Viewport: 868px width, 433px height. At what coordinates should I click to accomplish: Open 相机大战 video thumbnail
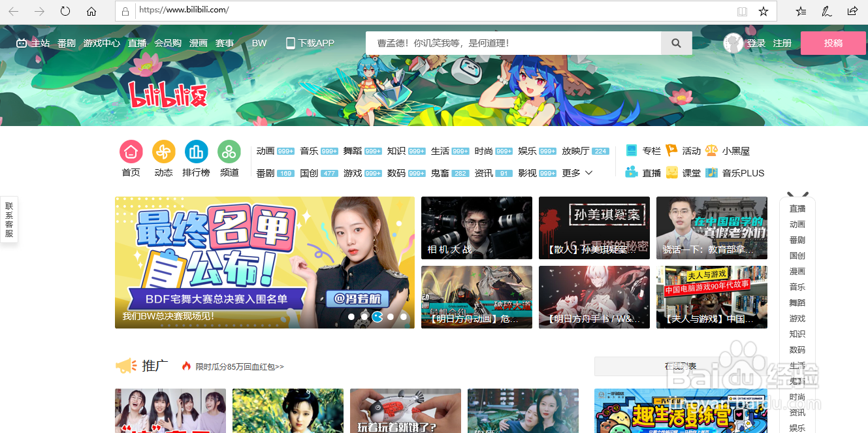(x=477, y=228)
